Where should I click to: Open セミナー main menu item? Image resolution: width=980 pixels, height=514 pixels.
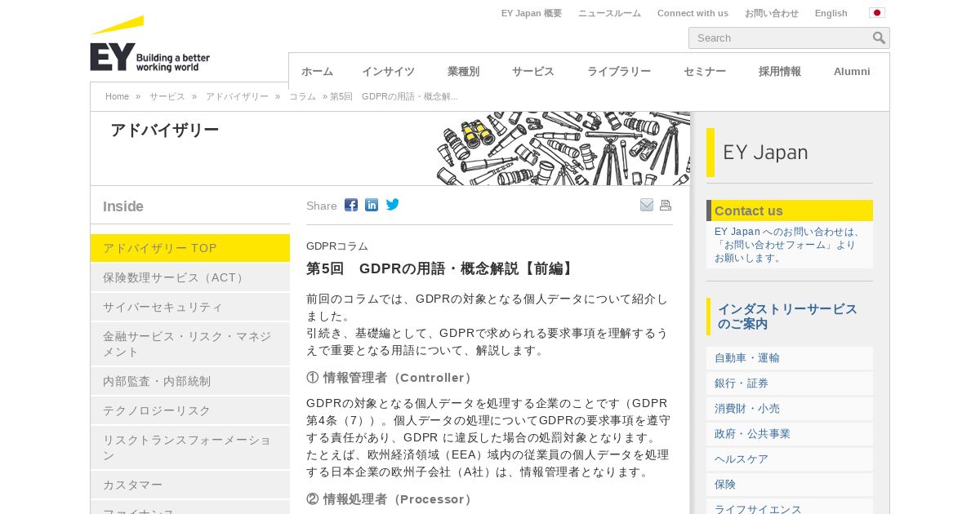pyautogui.click(x=705, y=72)
